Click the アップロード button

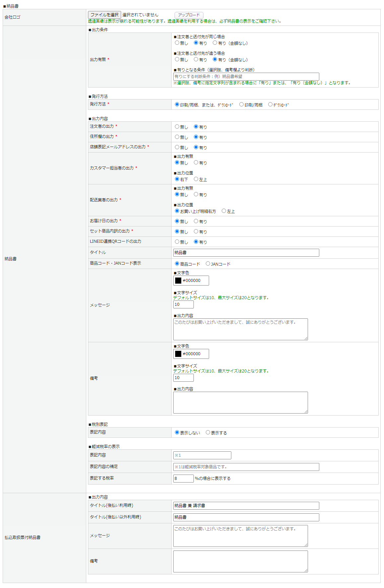(189, 15)
